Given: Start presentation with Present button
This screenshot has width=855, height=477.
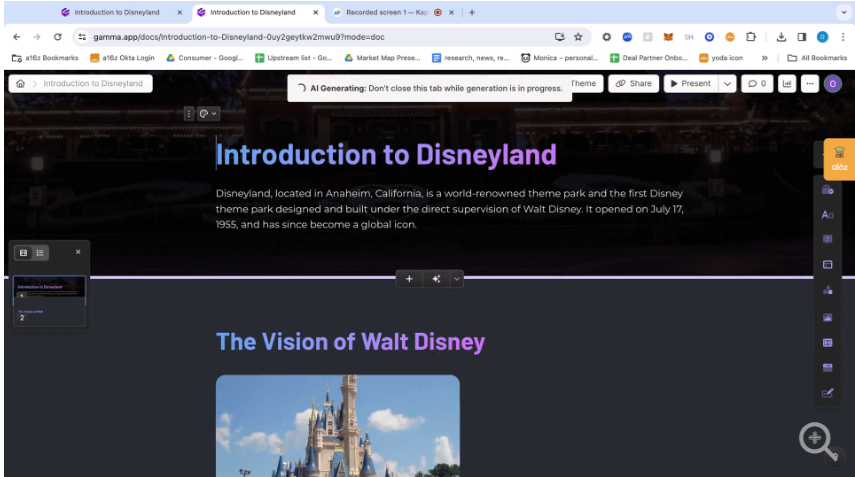Looking at the screenshot, I should click(691, 83).
